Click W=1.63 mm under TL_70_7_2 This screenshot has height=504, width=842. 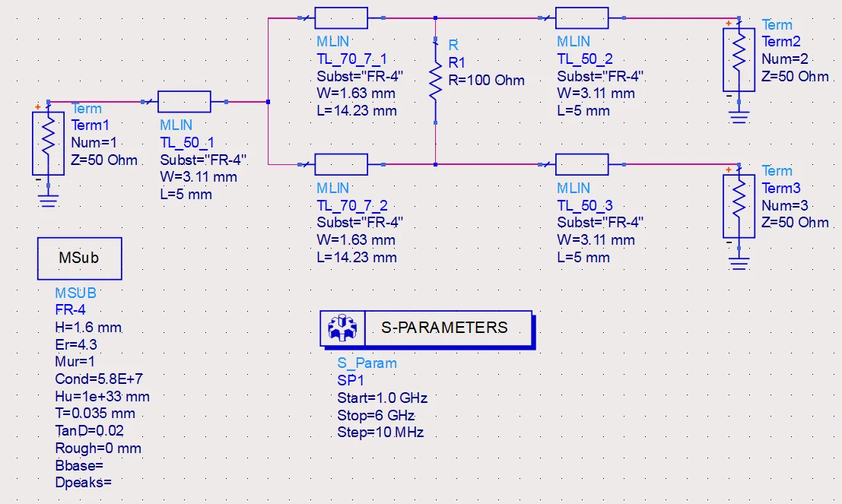[x=355, y=240]
